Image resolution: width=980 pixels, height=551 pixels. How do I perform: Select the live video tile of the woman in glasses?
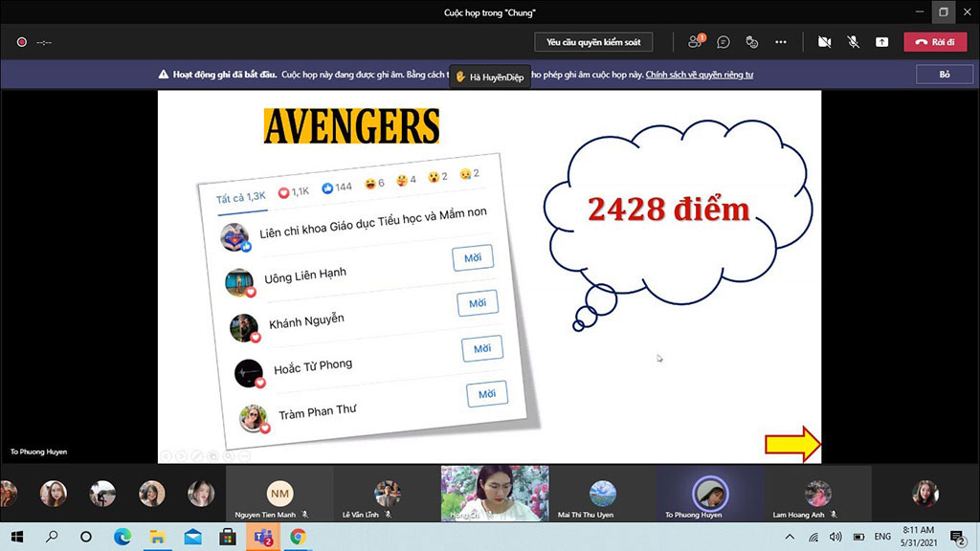point(495,494)
